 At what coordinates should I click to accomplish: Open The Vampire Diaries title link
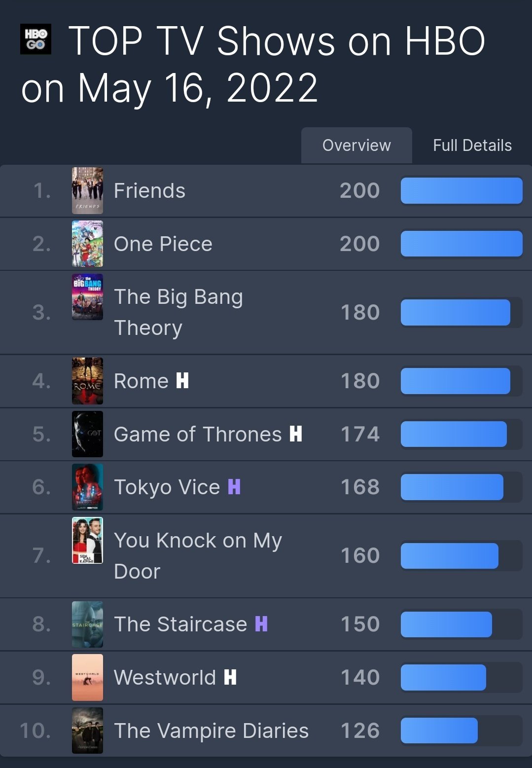(x=211, y=731)
